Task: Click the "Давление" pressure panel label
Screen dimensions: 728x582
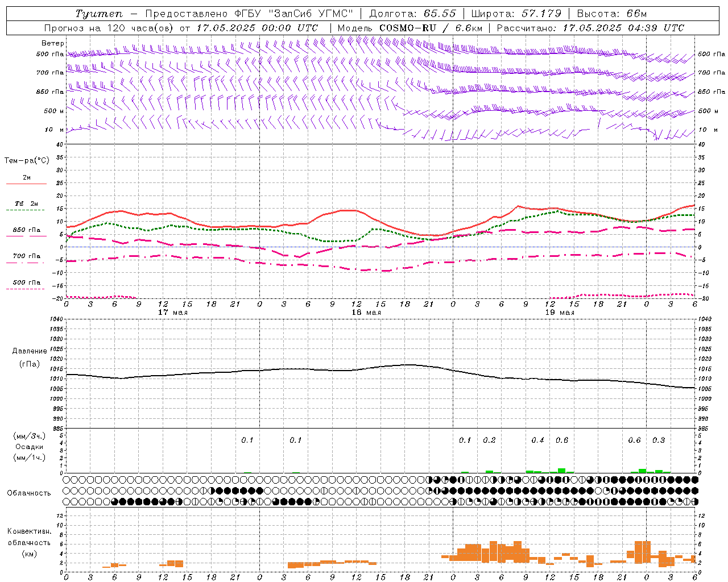Action: (30, 351)
